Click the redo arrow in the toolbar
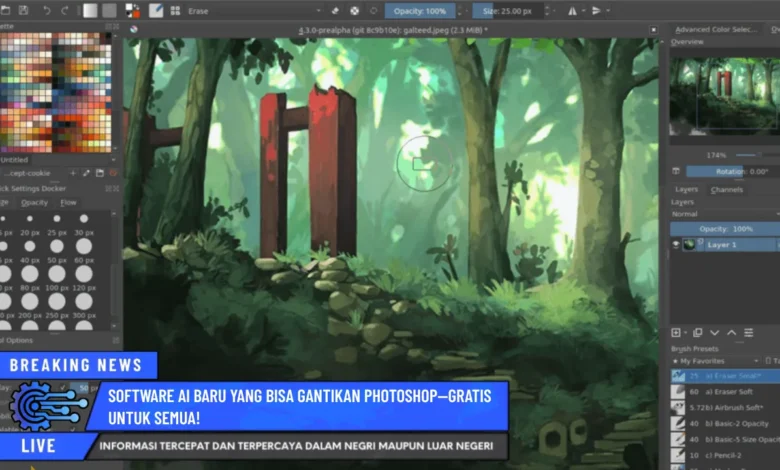The width and height of the screenshot is (780, 470). 66,11
